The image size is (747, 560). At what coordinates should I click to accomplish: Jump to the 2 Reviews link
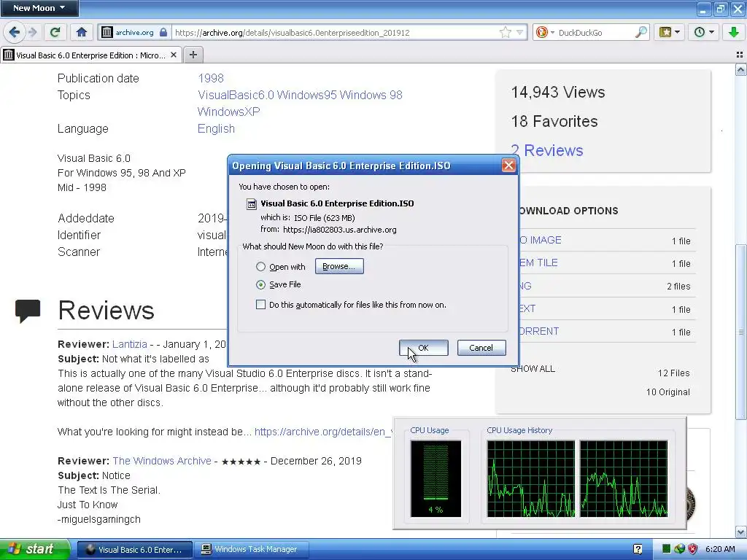(x=547, y=150)
